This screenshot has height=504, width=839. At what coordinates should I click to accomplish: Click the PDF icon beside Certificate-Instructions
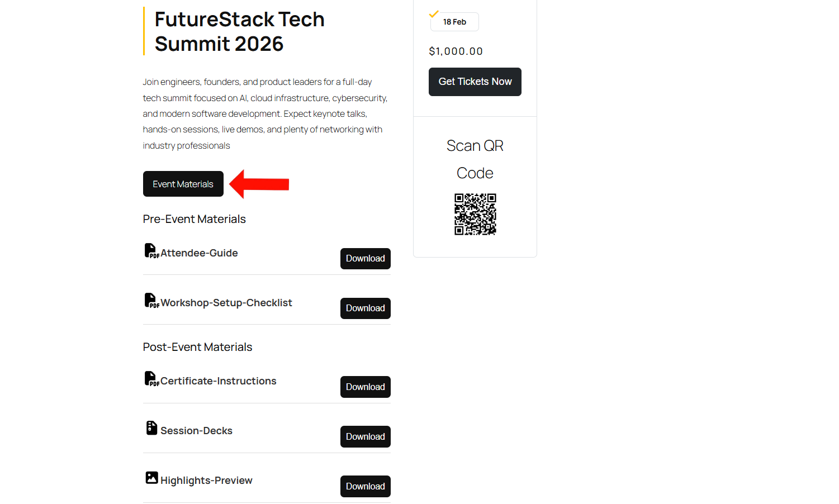pyautogui.click(x=151, y=379)
